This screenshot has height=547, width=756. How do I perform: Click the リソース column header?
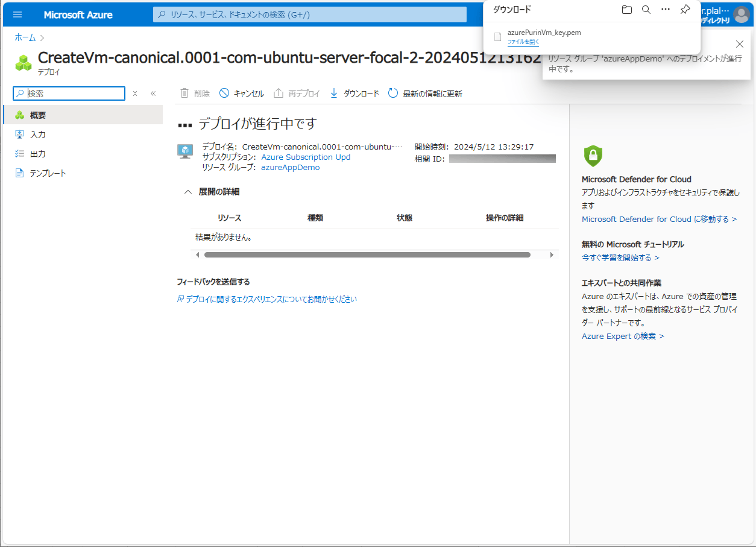click(x=229, y=218)
